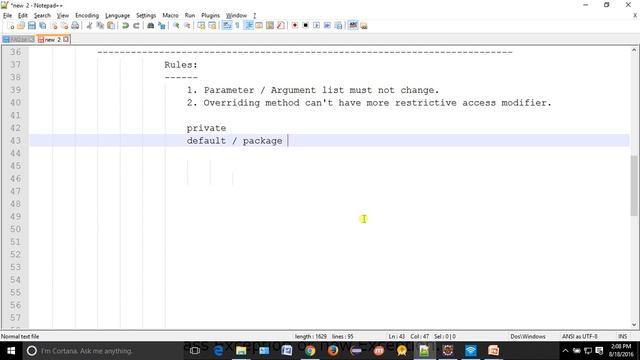Open Firefox from the taskbar
Viewport: 640px width, 360px height.
(x=333, y=351)
